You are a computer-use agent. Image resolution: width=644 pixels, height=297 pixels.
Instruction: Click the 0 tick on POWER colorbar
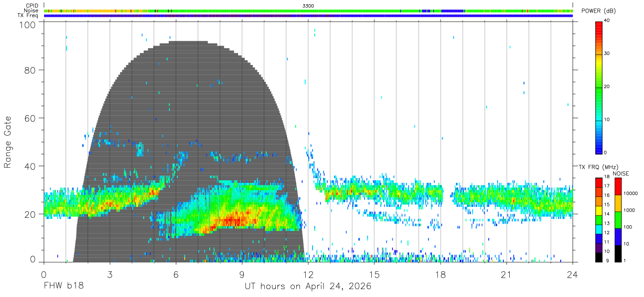[x=606, y=152]
